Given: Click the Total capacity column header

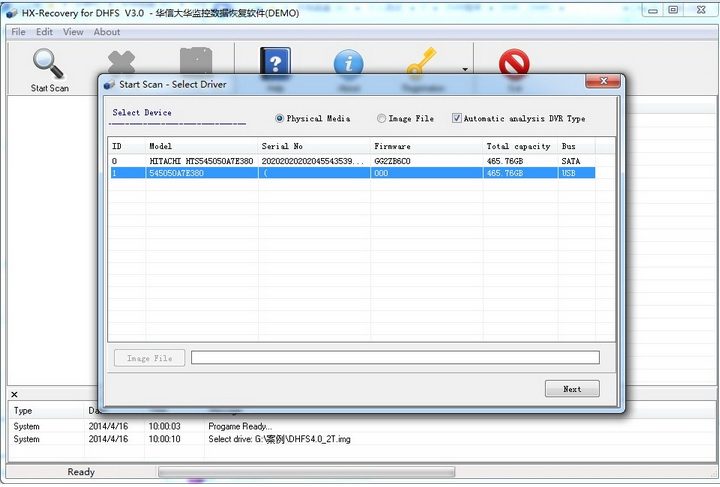Looking at the screenshot, I should tap(520, 146).
